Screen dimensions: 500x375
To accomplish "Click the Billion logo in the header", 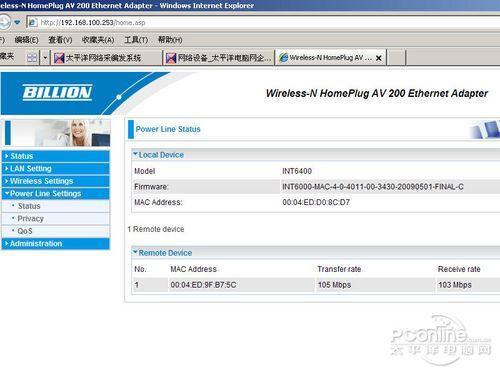I will (57, 92).
